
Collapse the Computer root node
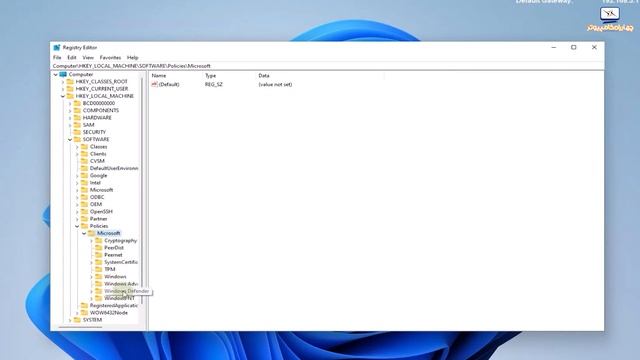56,74
